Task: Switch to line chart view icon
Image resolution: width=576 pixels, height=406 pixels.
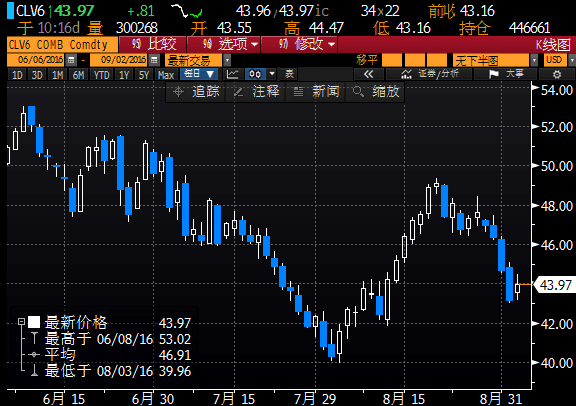Action: point(233,74)
